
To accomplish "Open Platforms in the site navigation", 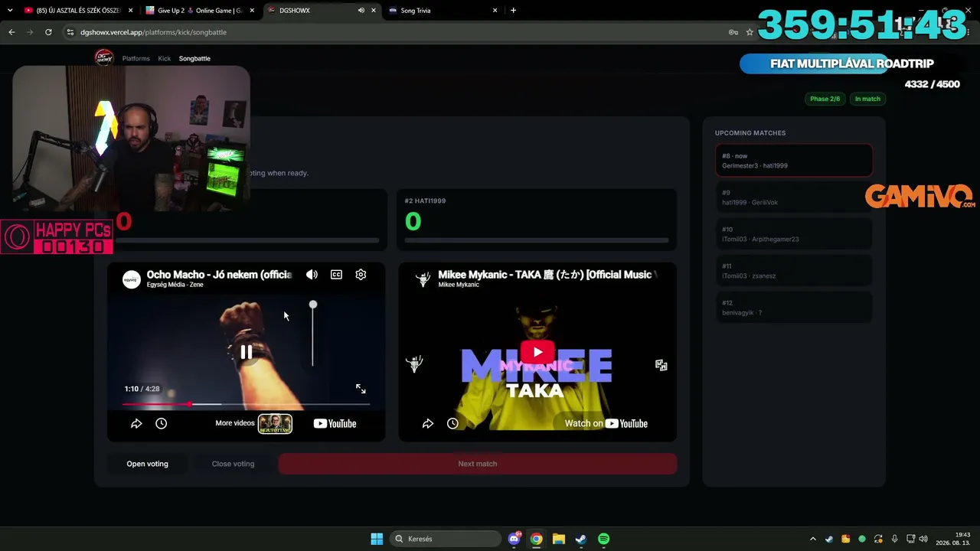I will (x=136, y=58).
